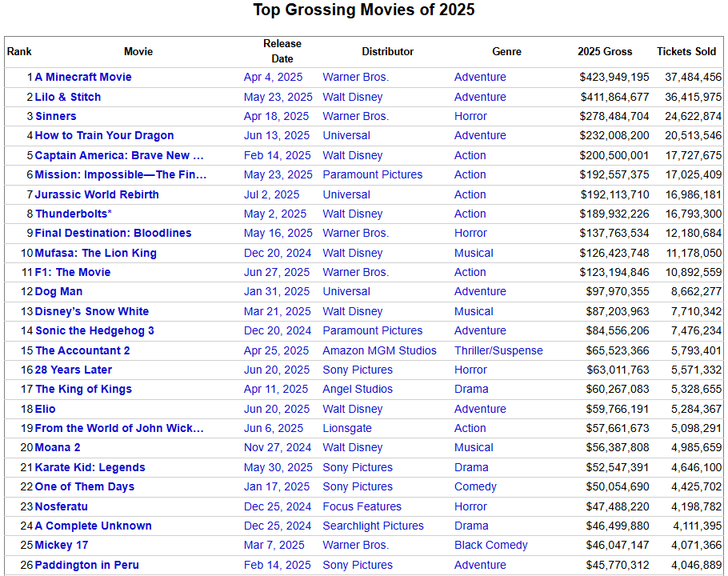The image size is (728, 576).
Task: Click Sinners' Apr 18, 2025 date link
Action: 276,116
